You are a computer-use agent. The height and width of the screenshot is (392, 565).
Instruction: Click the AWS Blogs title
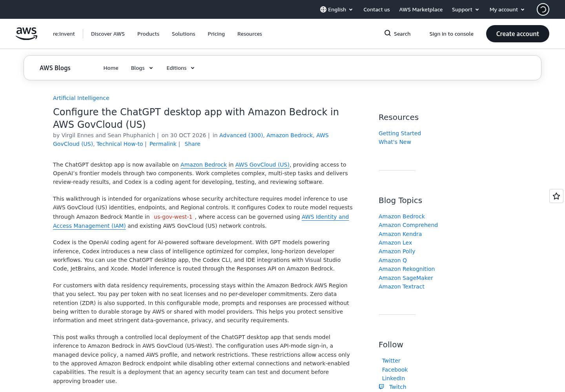click(x=55, y=68)
